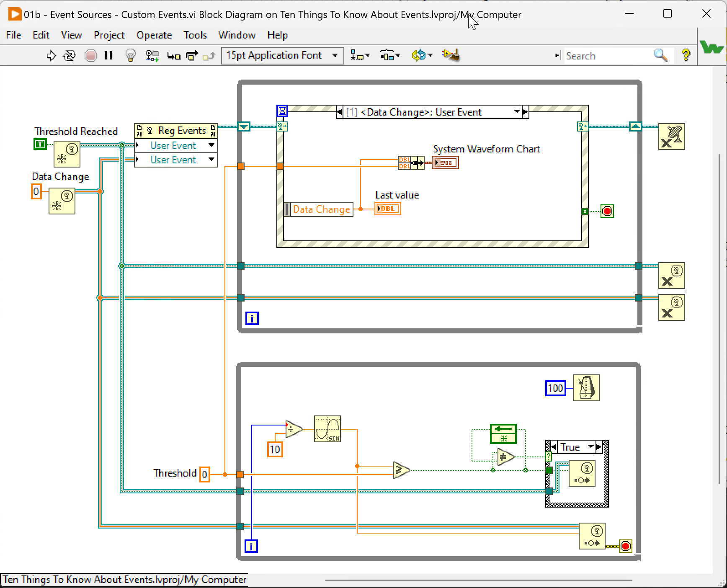Viewport: 727px width, 588px height.
Task: Select the Greater Or Equal comparison node
Action: click(x=402, y=470)
